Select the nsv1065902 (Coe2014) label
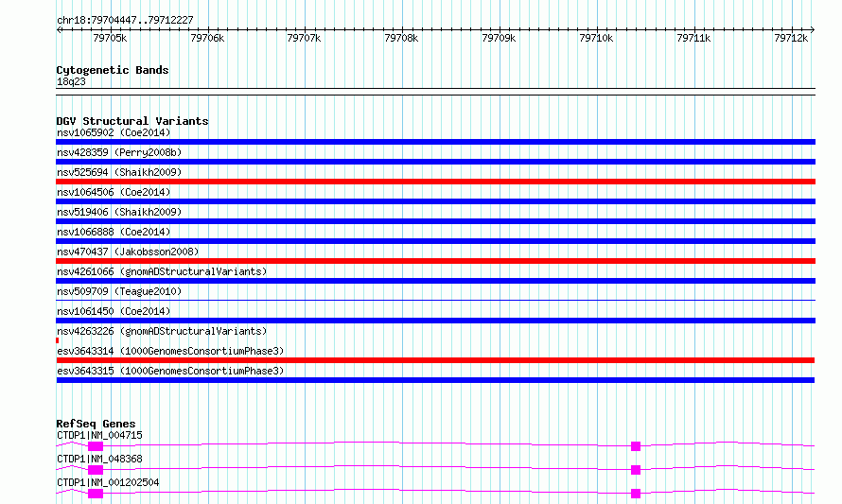842x504 pixels. click(x=114, y=132)
